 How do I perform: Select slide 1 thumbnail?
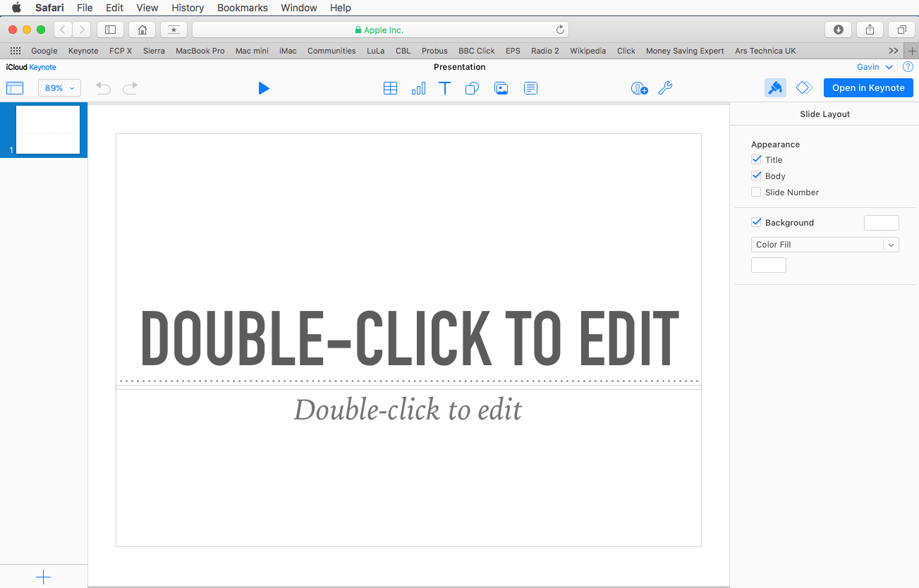(48, 130)
